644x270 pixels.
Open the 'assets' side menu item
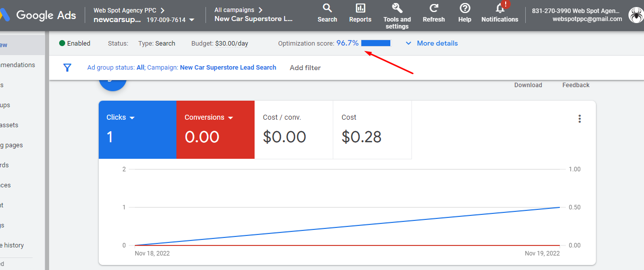pos(10,125)
